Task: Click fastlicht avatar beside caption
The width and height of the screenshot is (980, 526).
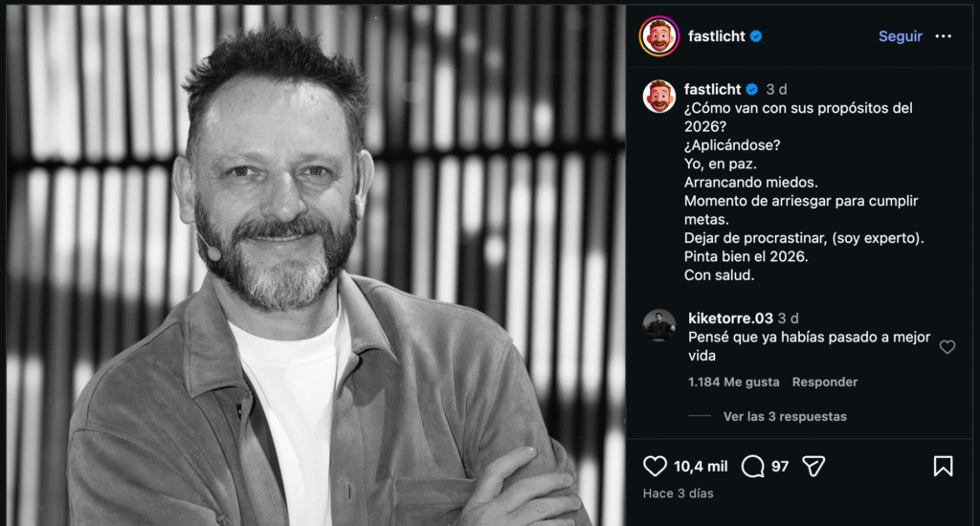Action: 659,97
